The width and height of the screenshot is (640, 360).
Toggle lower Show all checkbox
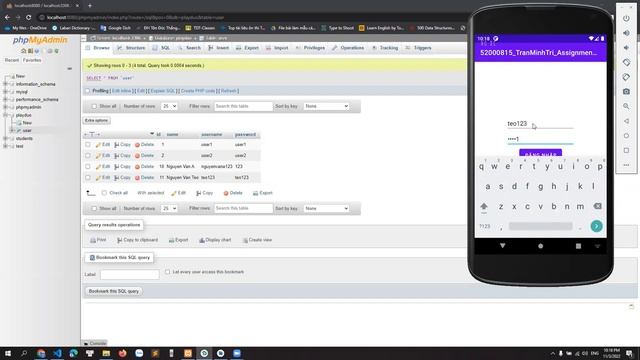click(x=94, y=208)
